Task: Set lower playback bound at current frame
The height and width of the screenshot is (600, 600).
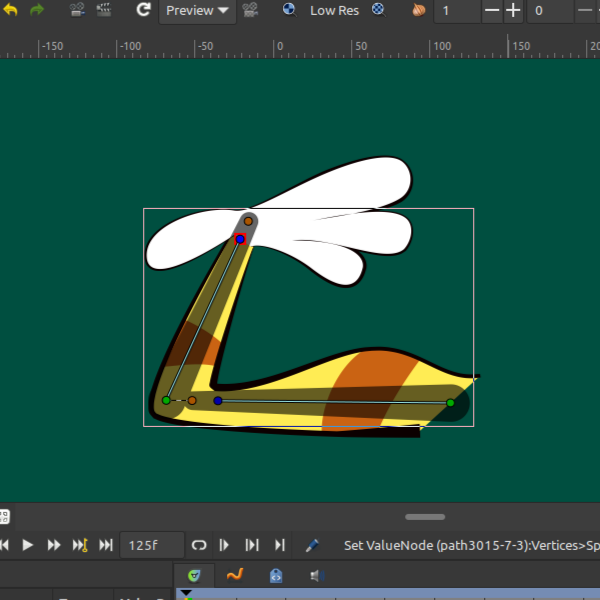Action: (224, 545)
